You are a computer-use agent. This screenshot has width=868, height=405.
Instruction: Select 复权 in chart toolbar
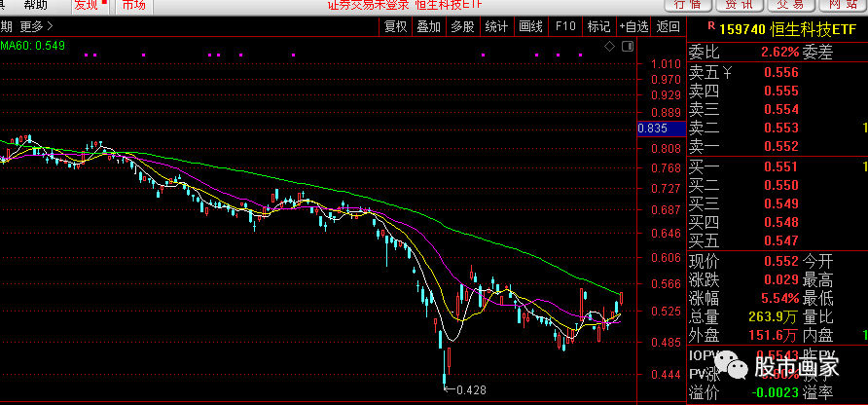396,26
